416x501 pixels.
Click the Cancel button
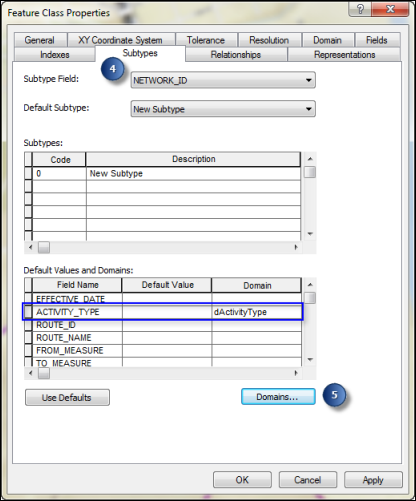click(x=307, y=480)
